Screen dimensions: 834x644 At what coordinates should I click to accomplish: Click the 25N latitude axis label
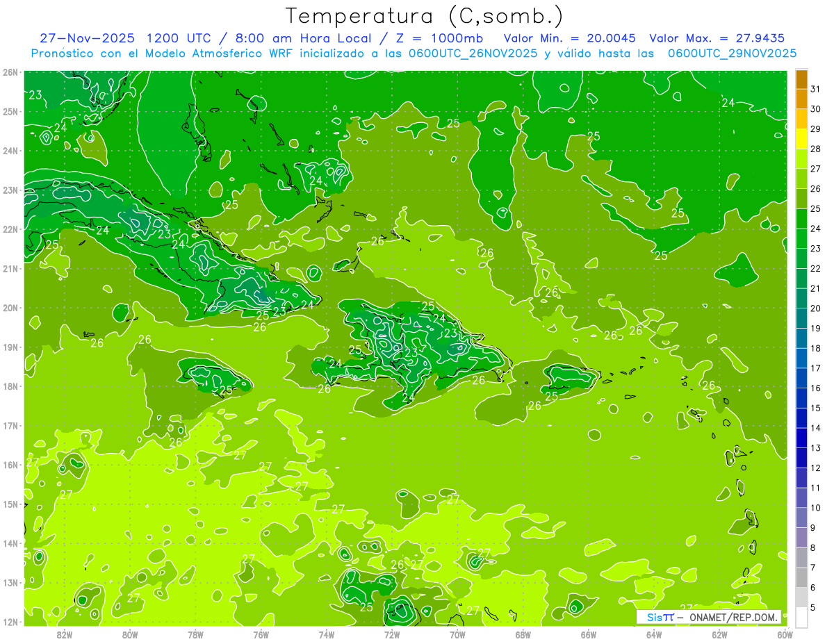(10, 112)
